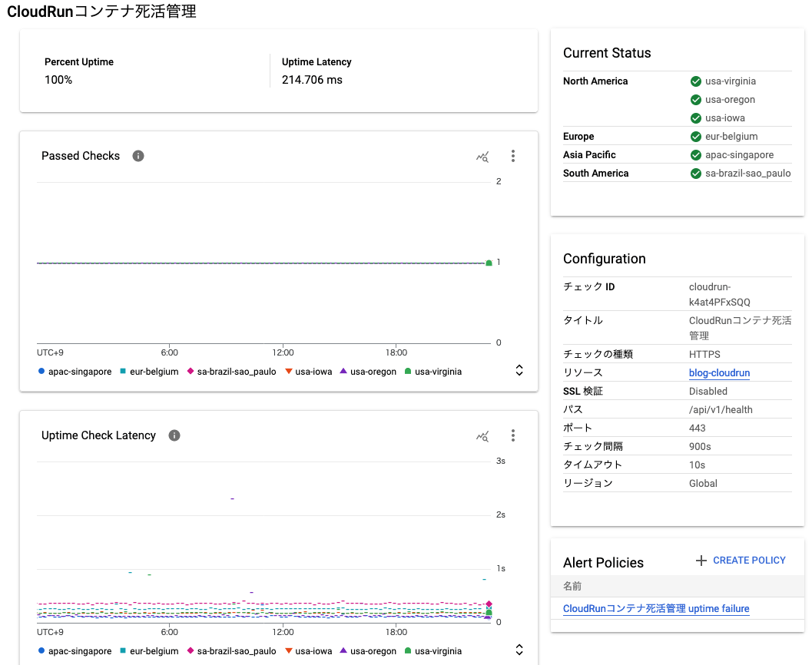Viewport: 812px width, 665px height.
Task: Click the purple outlier point above 2s
Action: pyautogui.click(x=233, y=499)
